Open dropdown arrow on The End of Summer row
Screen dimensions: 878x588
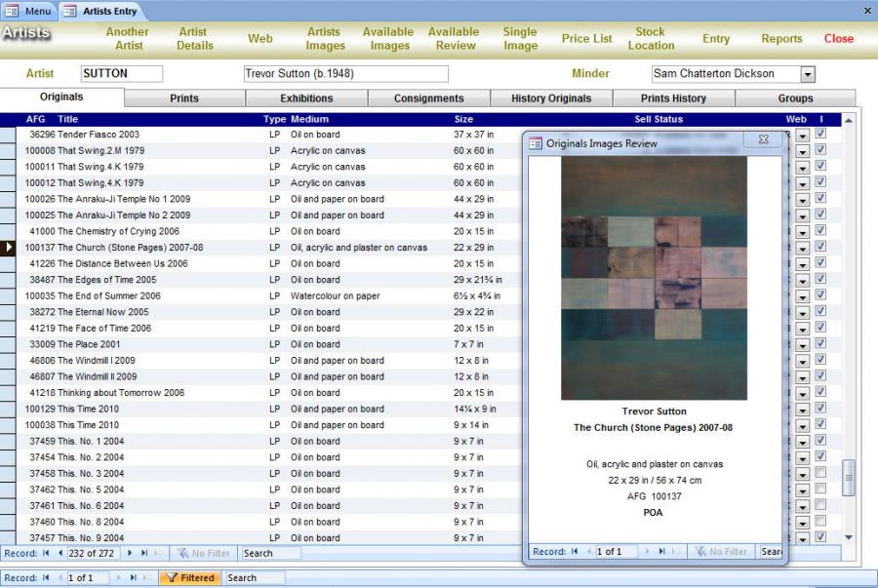(803, 297)
